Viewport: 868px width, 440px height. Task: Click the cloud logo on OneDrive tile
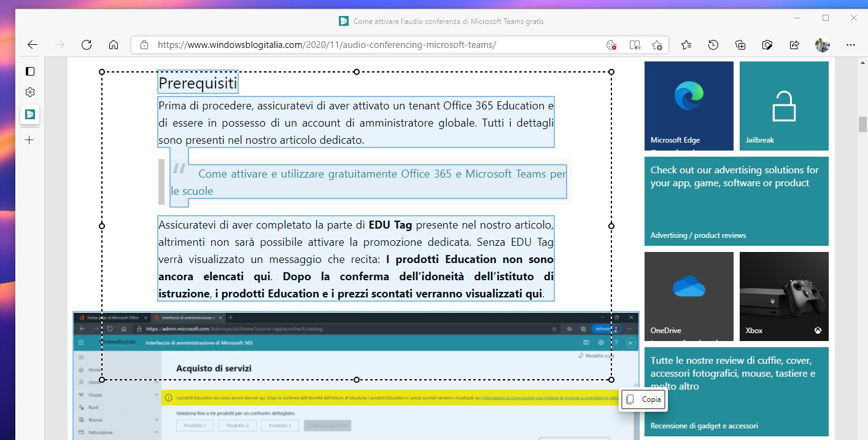tap(689, 286)
